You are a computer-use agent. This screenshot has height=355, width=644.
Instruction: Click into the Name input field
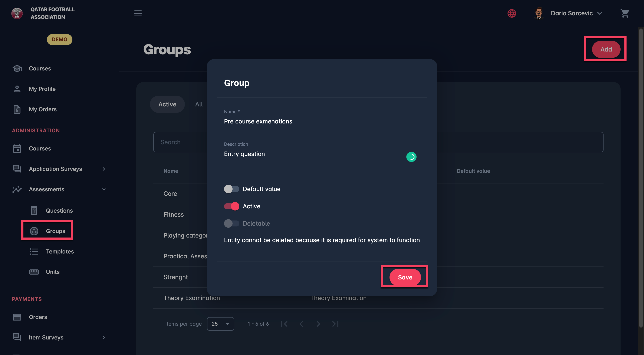click(322, 121)
